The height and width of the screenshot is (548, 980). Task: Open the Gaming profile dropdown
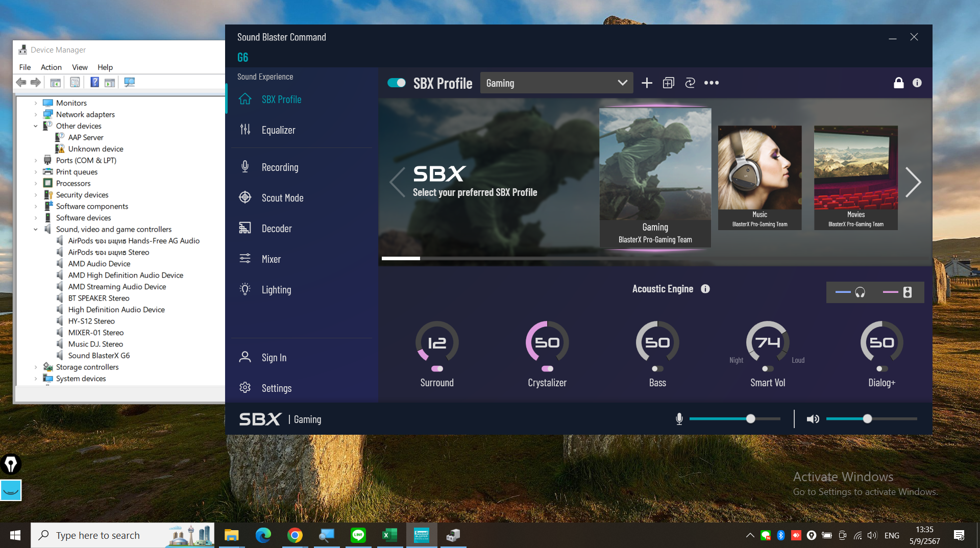point(556,83)
